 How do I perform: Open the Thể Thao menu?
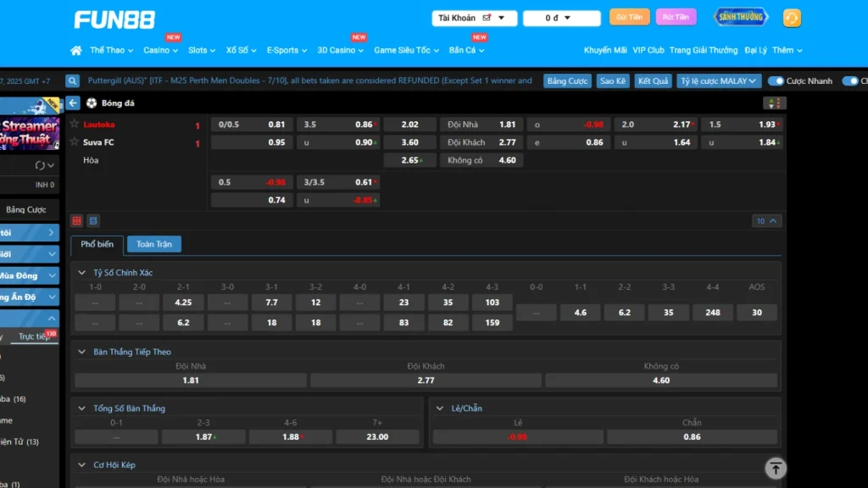[111, 51]
